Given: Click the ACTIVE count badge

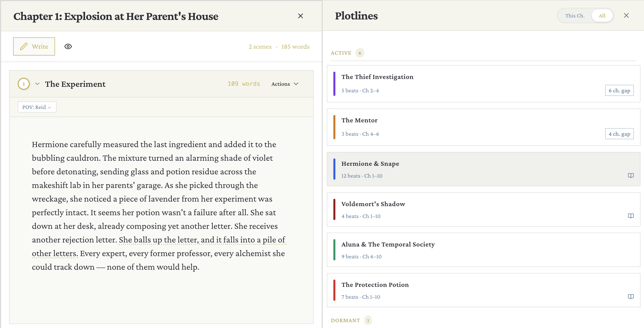Looking at the screenshot, I should click(360, 53).
